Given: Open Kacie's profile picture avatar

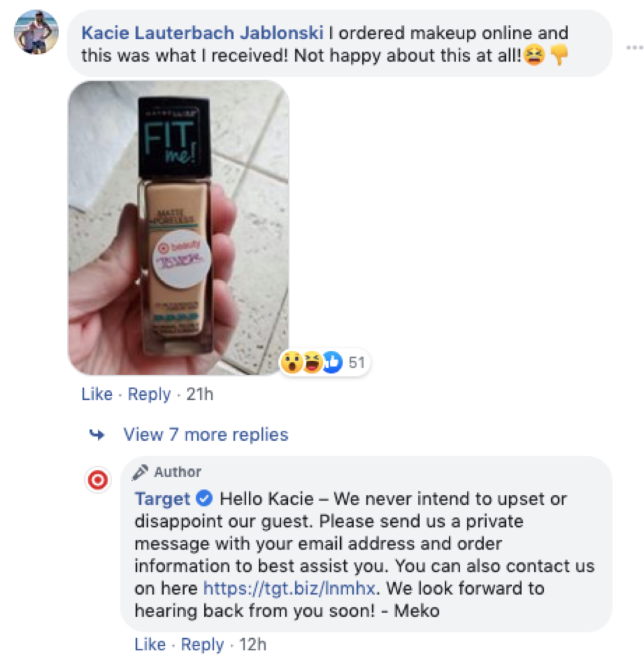Looking at the screenshot, I should tap(36, 32).
